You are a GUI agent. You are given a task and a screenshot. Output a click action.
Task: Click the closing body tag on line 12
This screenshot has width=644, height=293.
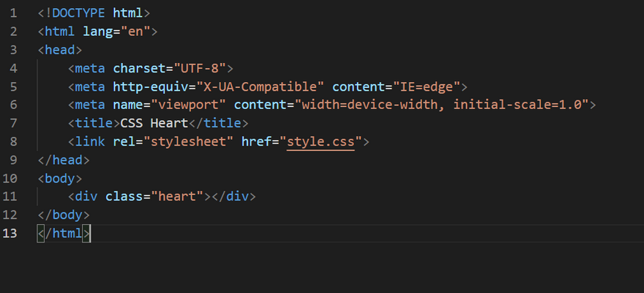pyautogui.click(x=64, y=215)
